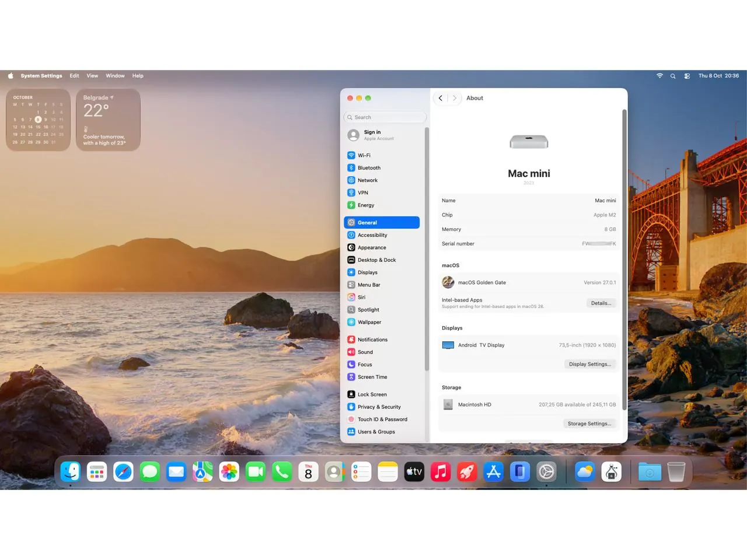Screen dimensions: 747x560
Task: Open the Trash in the Dock
Action: pyautogui.click(x=676, y=472)
